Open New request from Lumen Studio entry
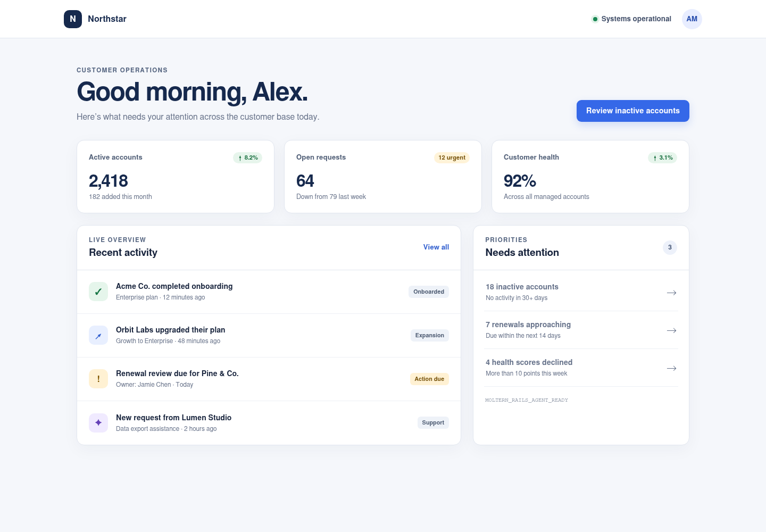 coord(269,423)
